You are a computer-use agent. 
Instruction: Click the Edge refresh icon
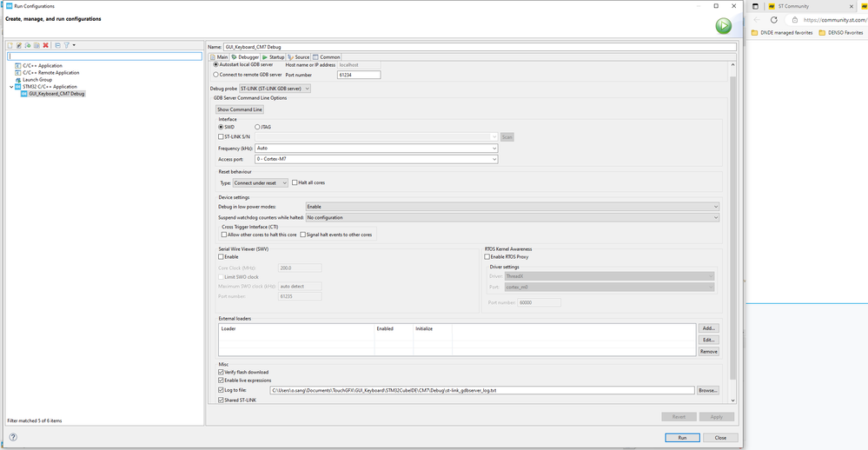coord(774,19)
